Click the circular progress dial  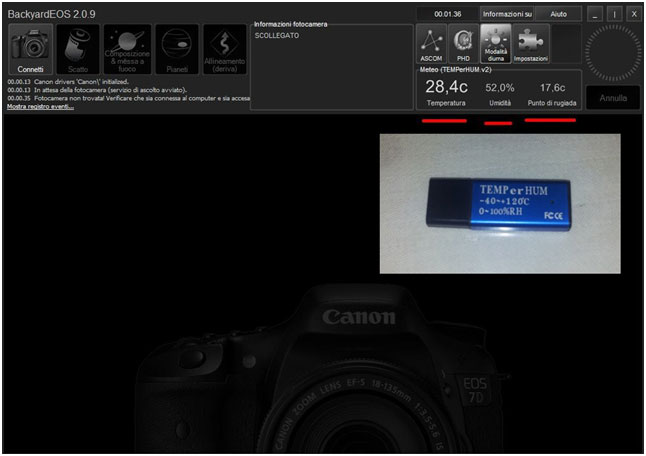pos(613,53)
